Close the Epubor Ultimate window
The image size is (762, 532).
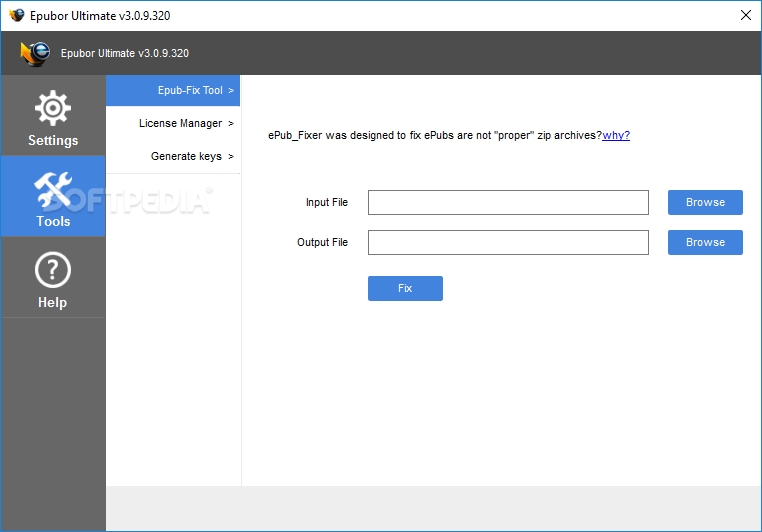tap(746, 15)
